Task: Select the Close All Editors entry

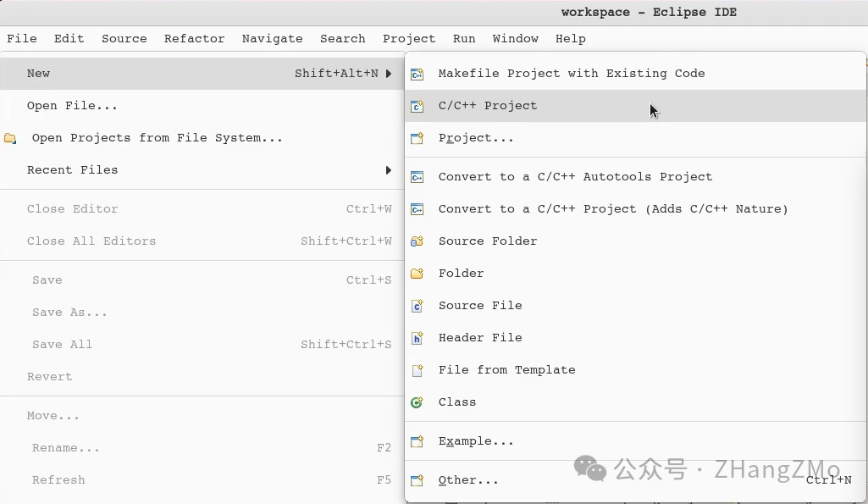Action: tap(202, 241)
